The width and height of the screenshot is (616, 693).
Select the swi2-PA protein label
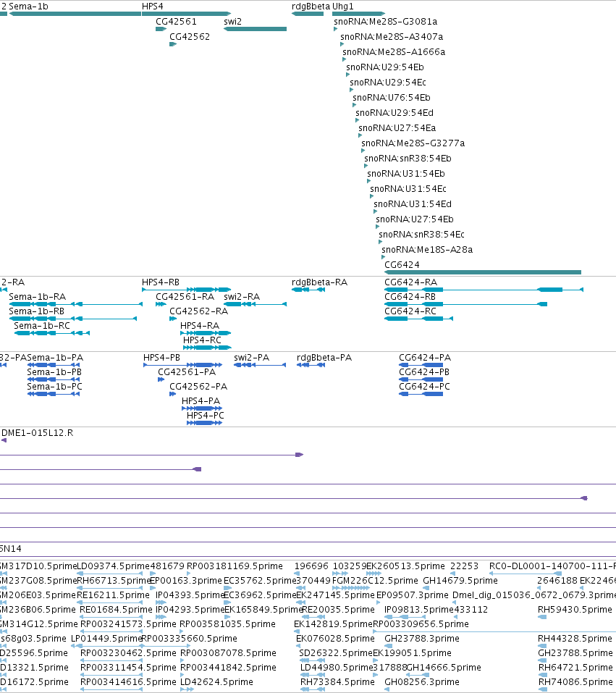pos(251,358)
